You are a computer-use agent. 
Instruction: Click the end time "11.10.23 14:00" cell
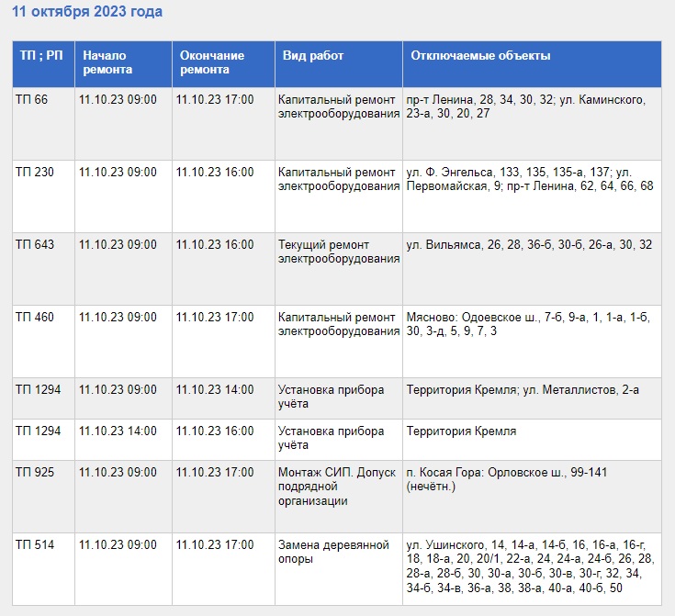tap(215, 390)
